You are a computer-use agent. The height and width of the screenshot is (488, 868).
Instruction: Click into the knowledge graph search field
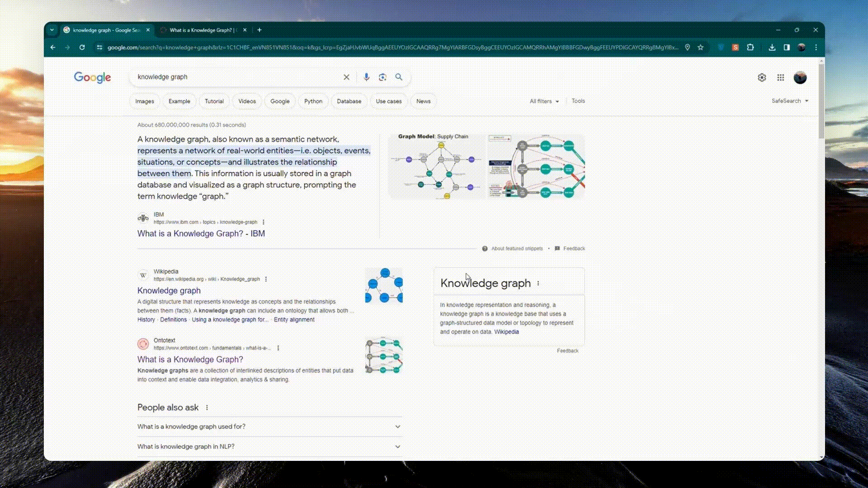point(237,77)
